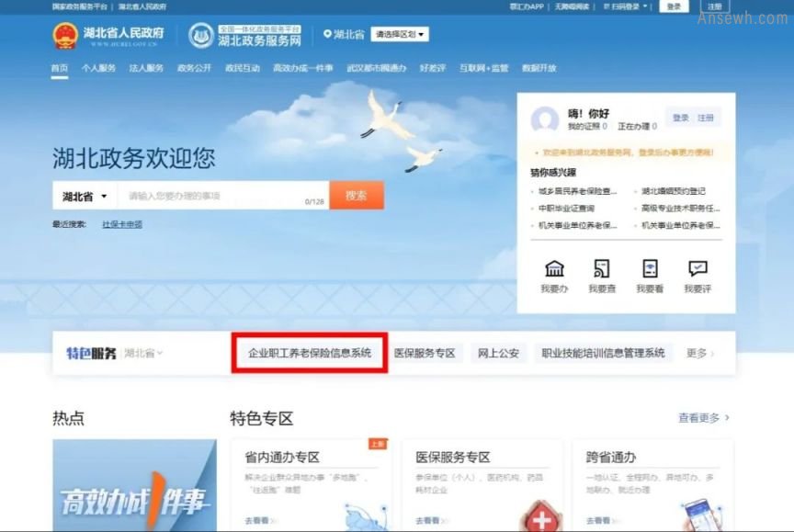This screenshot has height=532, width=794.
Task: Click the location pin beside 湖北省
Action: [327, 35]
